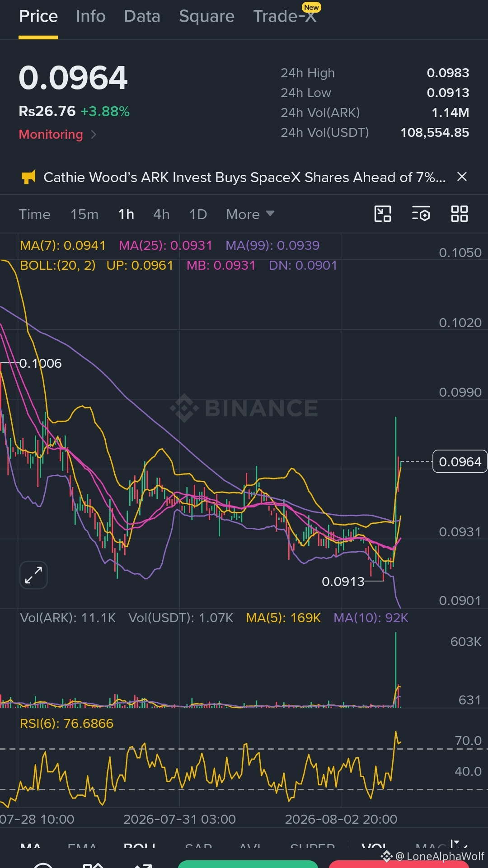Expand the More time intervals dropdown
This screenshot has width=488, height=868.
[250, 214]
